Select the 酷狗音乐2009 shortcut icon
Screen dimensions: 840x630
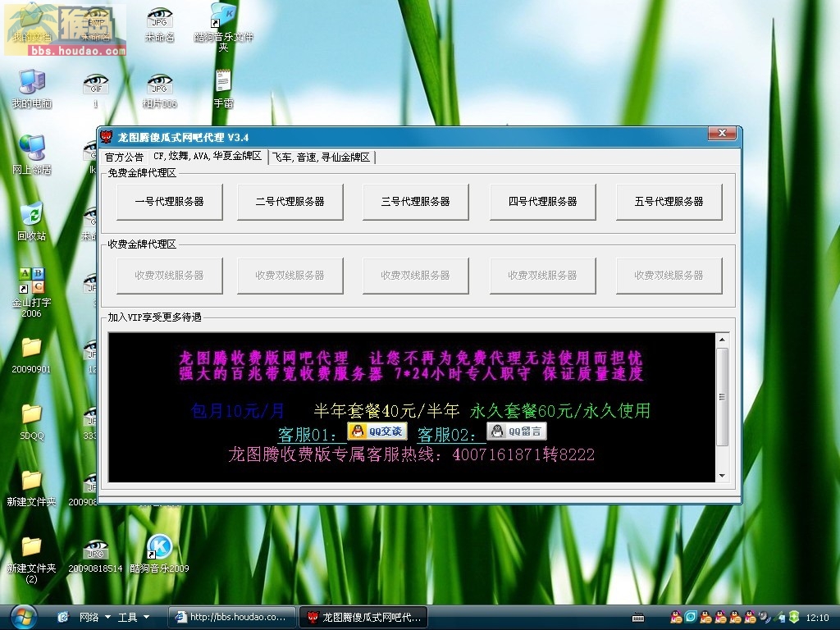point(159,554)
